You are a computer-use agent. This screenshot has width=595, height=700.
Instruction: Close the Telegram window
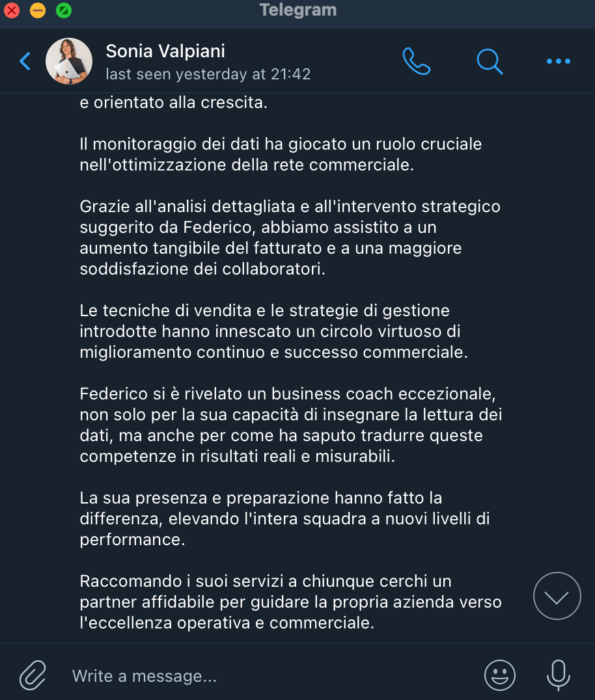pyautogui.click(x=12, y=10)
